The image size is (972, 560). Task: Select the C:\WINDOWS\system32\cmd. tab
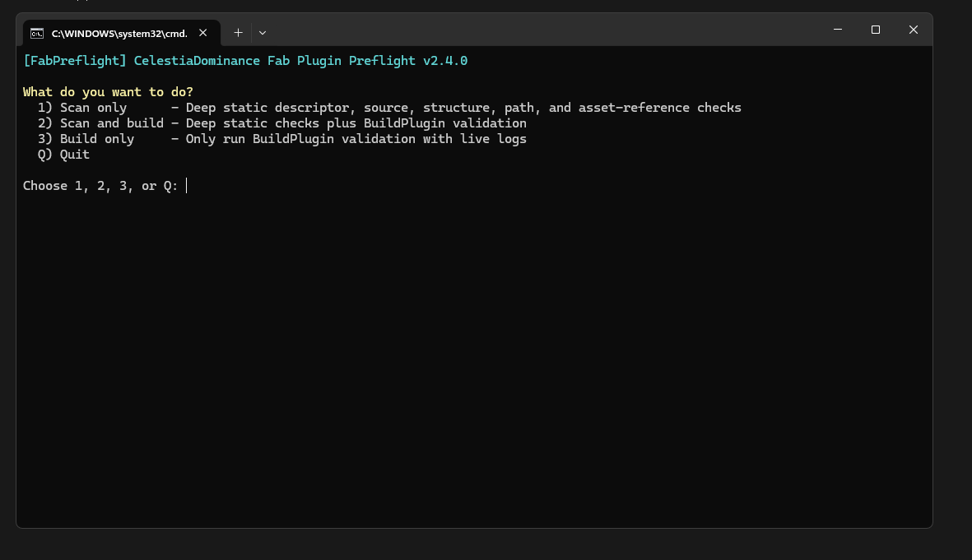[x=122, y=33]
